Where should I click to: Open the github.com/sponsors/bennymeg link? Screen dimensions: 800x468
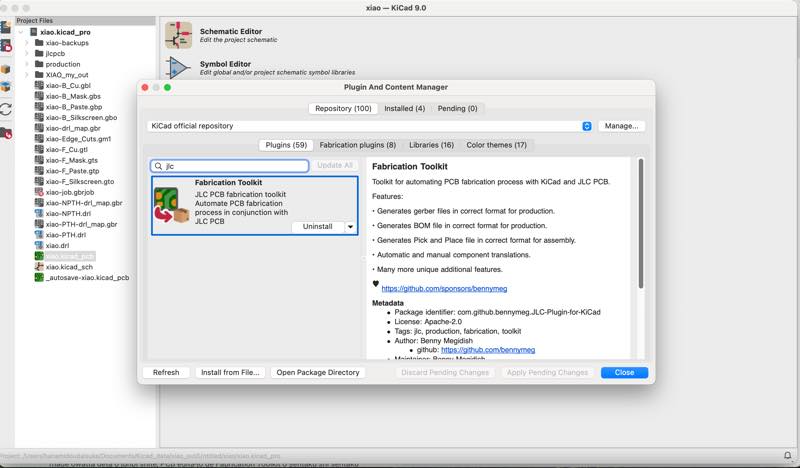(x=444, y=289)
